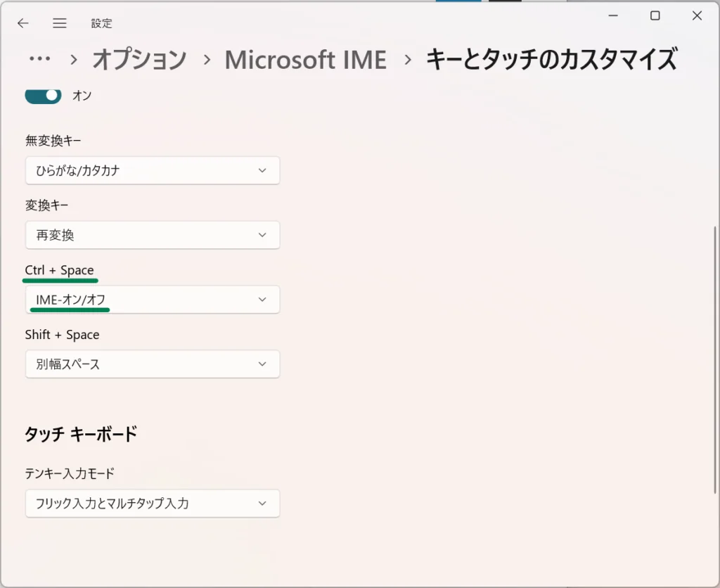Click the 変換キー label
This screenshot has height=588, width=720.
point(47,205)
